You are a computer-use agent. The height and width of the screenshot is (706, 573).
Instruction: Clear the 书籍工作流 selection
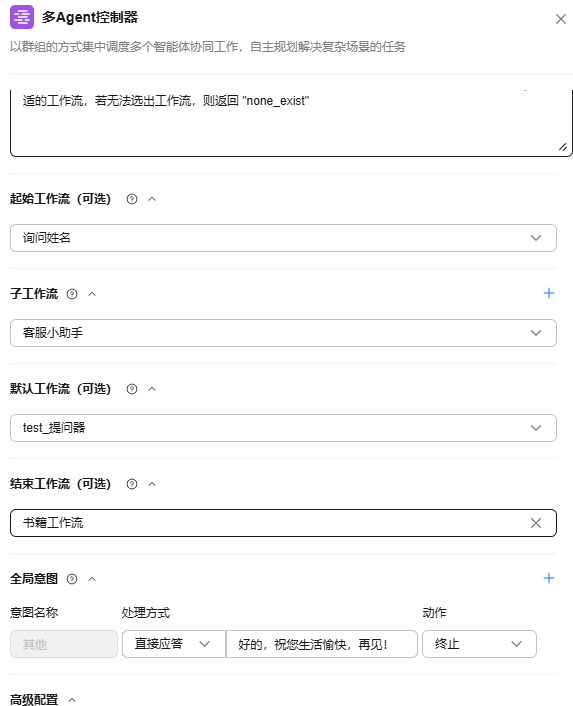(536, 523)
